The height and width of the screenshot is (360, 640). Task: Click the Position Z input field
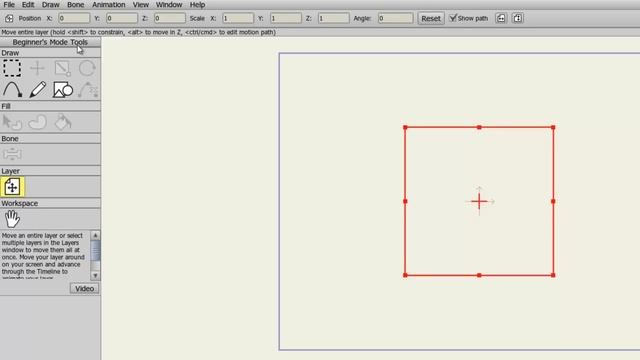click(170, 18)
